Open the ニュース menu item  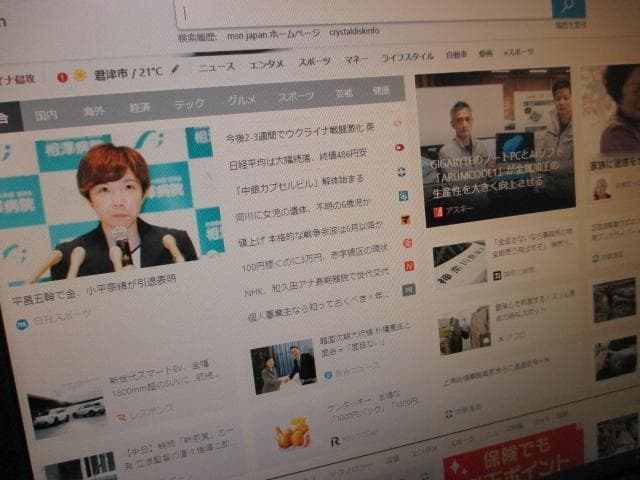pos(216,66)
